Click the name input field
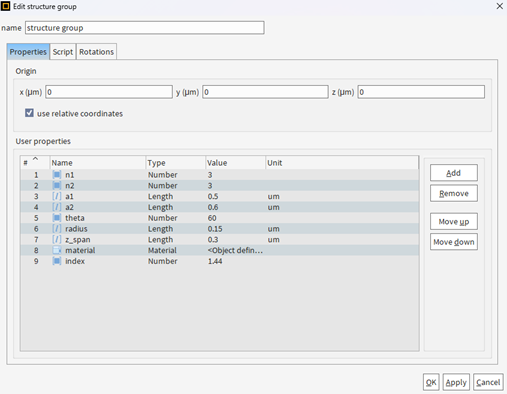This screenshot has width=507, height=394. tap(145, 28)
